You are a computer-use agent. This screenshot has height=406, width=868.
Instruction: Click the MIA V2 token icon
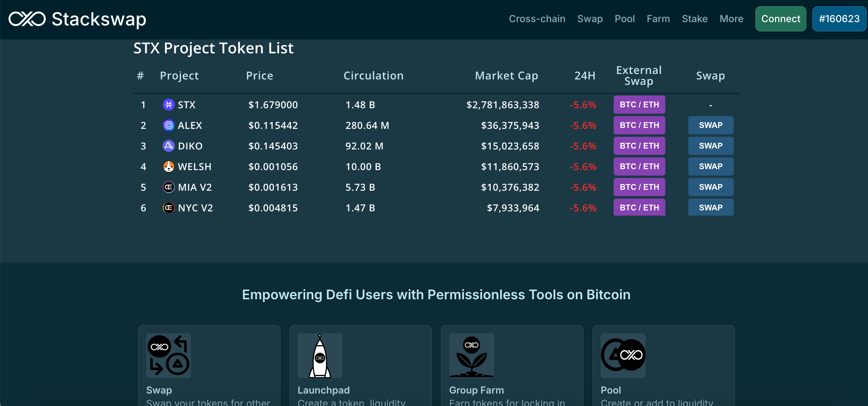pos(169,187)
